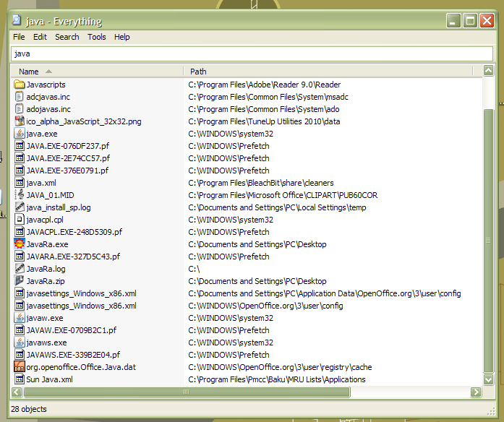This screenshot has height=422, width=504.
Task: Select the java.exe file name
Action: coord(42,133)
